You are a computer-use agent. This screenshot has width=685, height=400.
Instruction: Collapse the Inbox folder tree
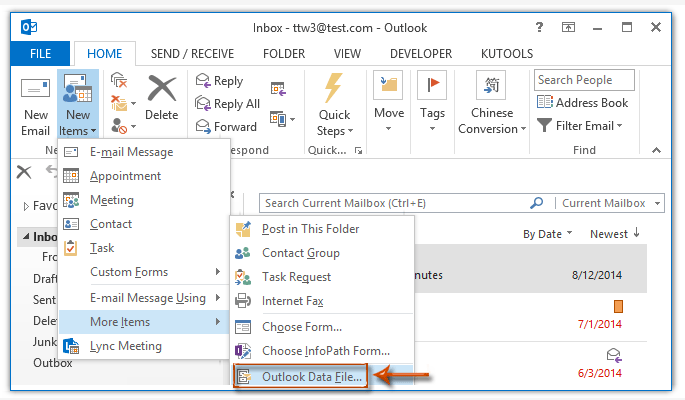point(26,236)
